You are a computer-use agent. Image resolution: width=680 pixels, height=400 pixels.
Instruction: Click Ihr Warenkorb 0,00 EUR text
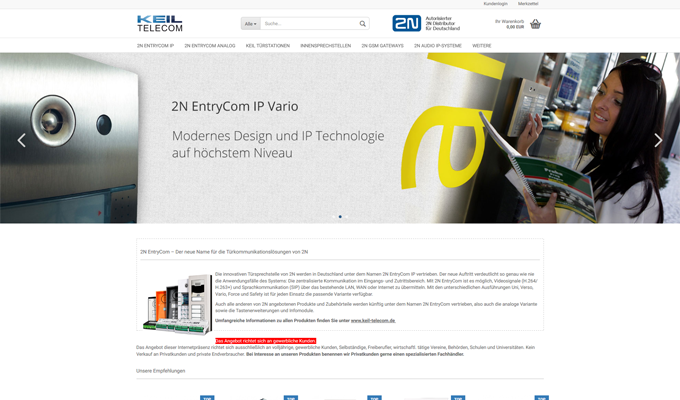click(510, 24)
